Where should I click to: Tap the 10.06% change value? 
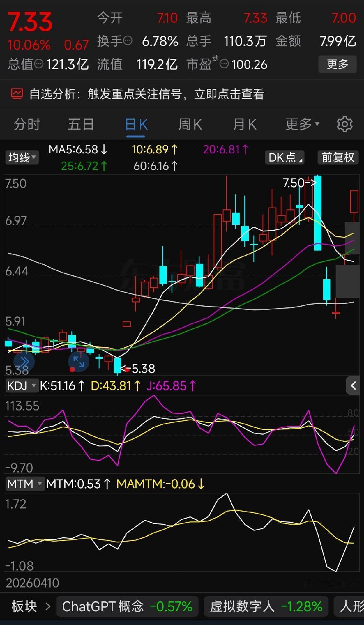click(x=29, y=45)
